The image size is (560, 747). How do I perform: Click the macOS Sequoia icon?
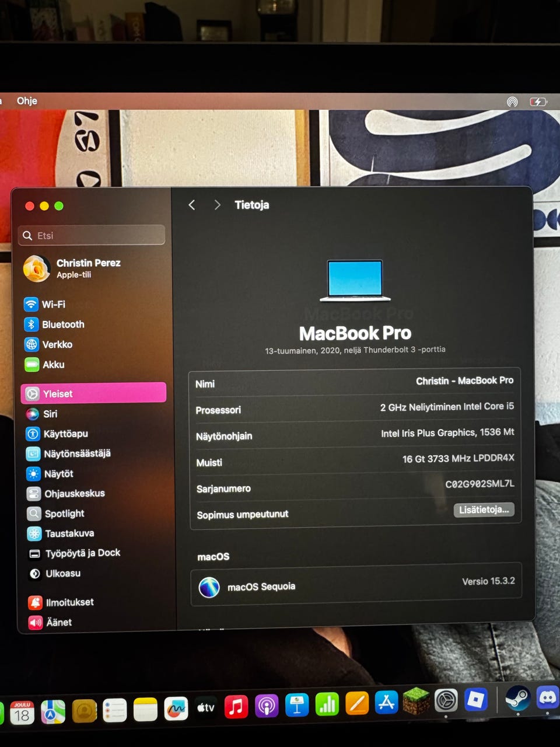click(209, 587)
